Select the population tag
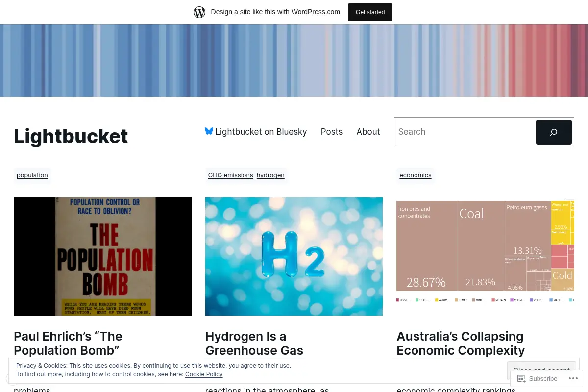The image size is (588, 392). (x=32, y=175)
